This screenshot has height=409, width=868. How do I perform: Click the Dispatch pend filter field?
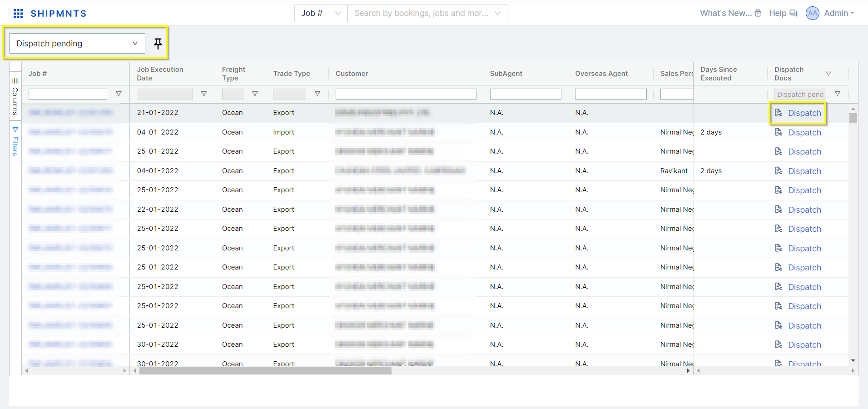click(x=800, y=94)
